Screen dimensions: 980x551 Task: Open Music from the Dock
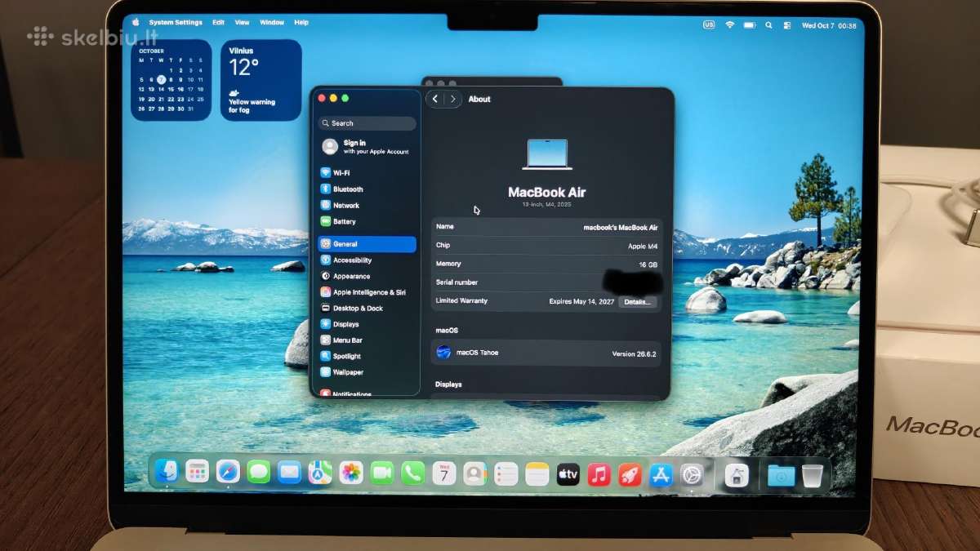(x=599, y=474)
